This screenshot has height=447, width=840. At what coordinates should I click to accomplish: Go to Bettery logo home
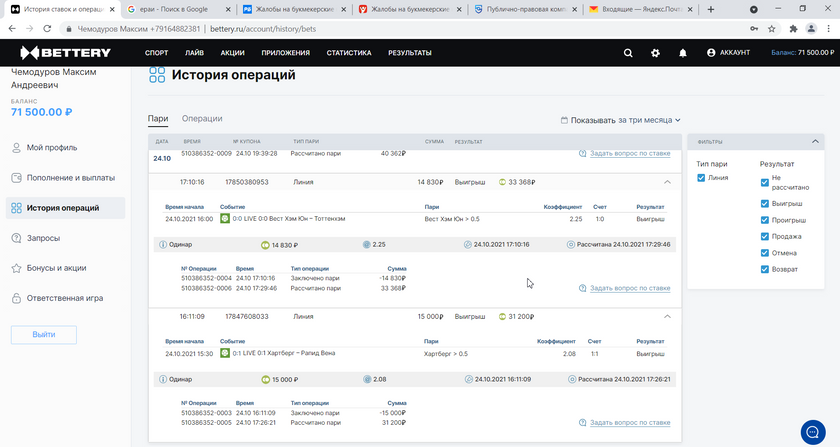(x=65, y=53)
